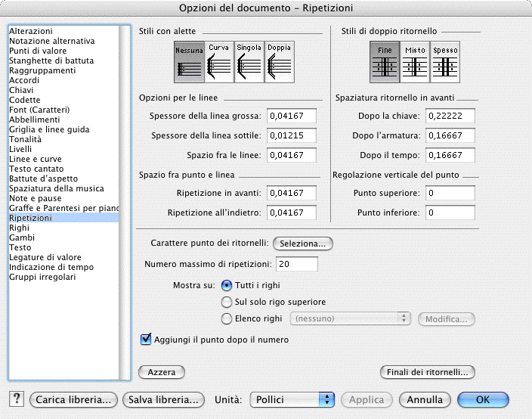Select the Misto double repeat style

[415, 62]
